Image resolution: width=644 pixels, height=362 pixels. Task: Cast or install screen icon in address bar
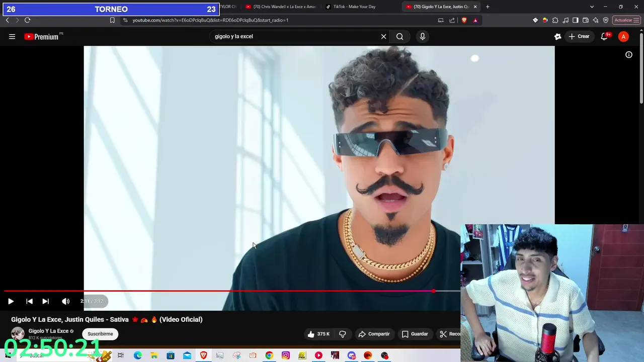click(441, 20)
